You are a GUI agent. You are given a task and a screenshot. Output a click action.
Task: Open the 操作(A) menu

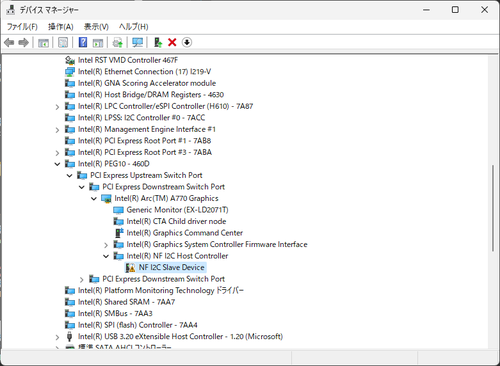(x=61, y=27)
